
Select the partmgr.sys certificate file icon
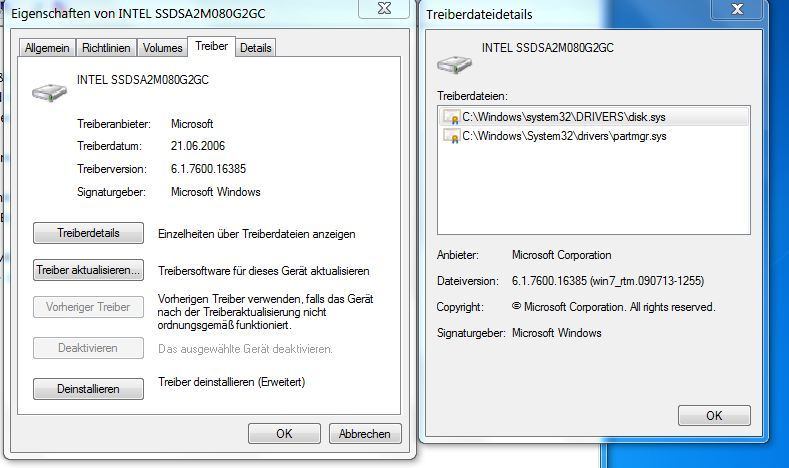pyautogui.click(x=451, y=136)
